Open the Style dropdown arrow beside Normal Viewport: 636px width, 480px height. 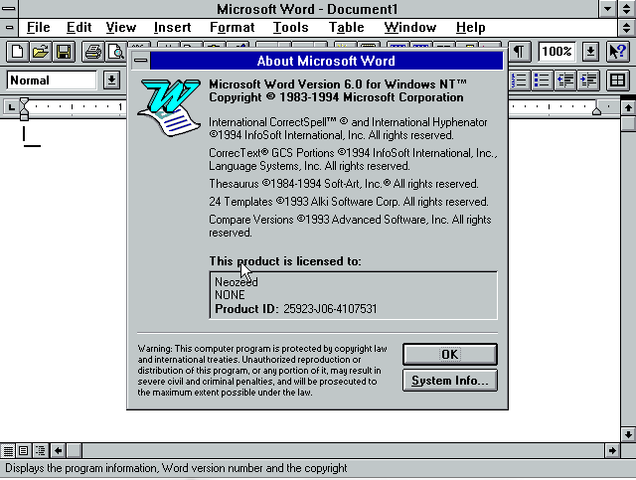(111, 80)
